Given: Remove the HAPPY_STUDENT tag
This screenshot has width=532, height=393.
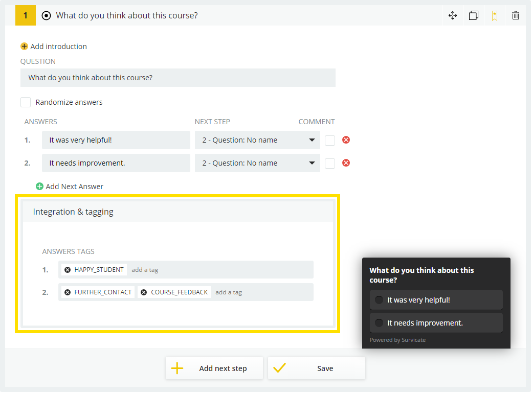Looking at the screenshot, I should 68,270.
